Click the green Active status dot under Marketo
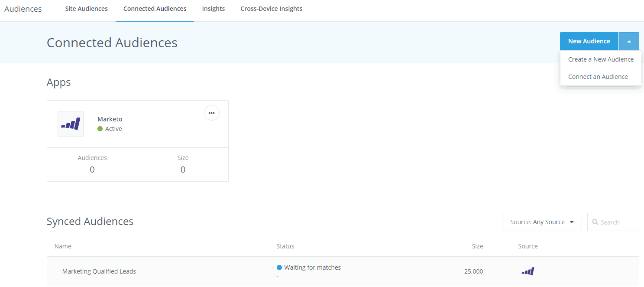 (x=100, y=128)
